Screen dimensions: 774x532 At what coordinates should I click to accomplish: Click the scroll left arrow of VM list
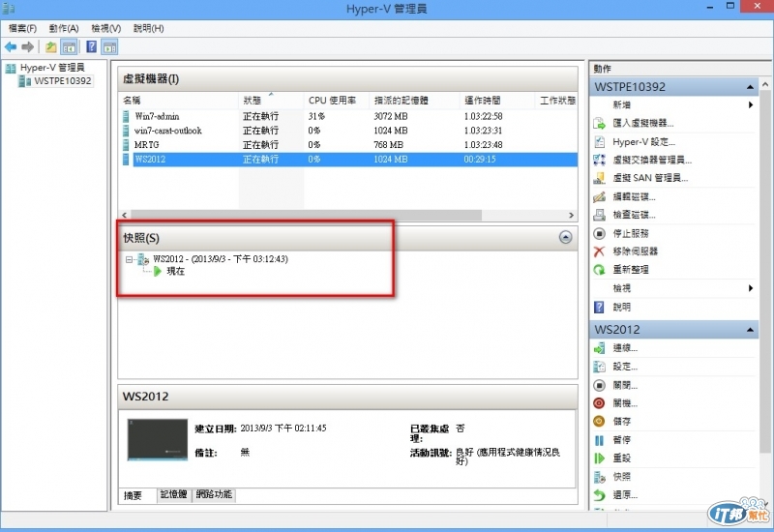[125, 215]
